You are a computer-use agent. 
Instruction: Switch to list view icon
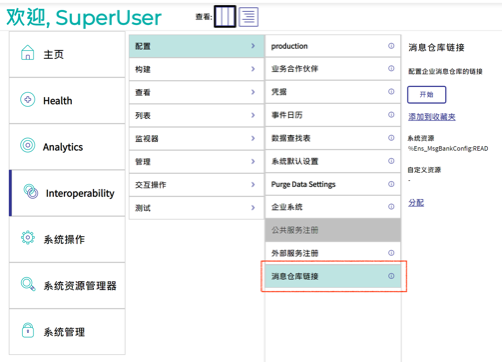pos(248,17)
